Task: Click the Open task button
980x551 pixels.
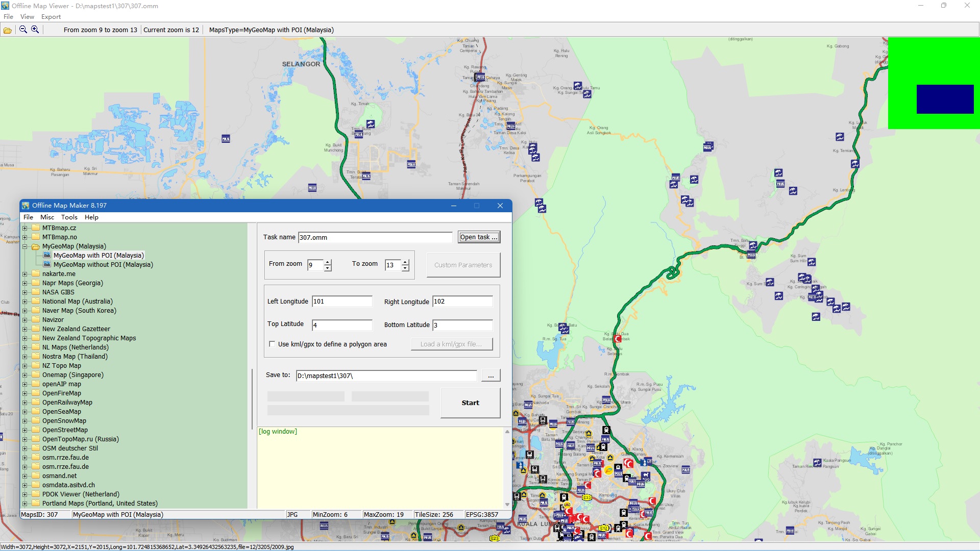Action: tap(479, 237)
